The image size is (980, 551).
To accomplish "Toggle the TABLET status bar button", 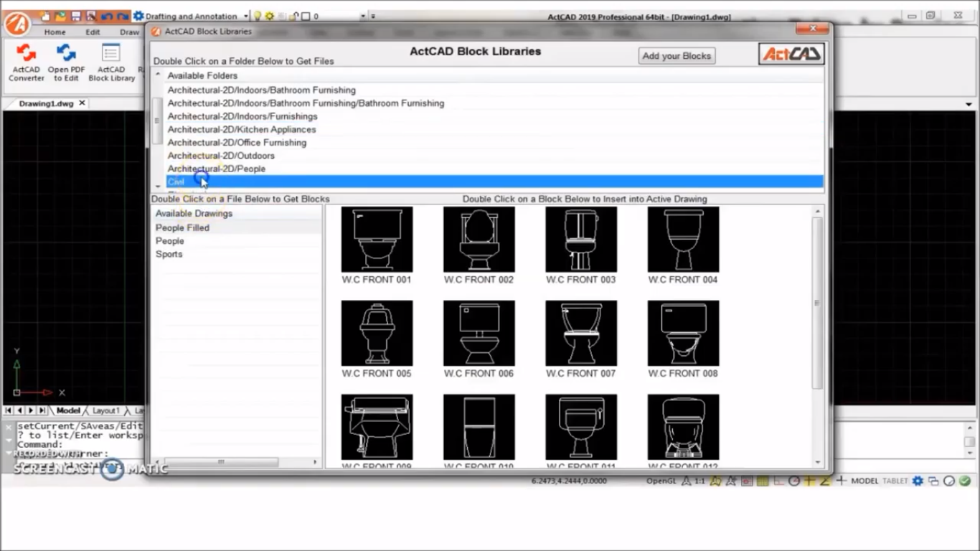I will point(895,481).
